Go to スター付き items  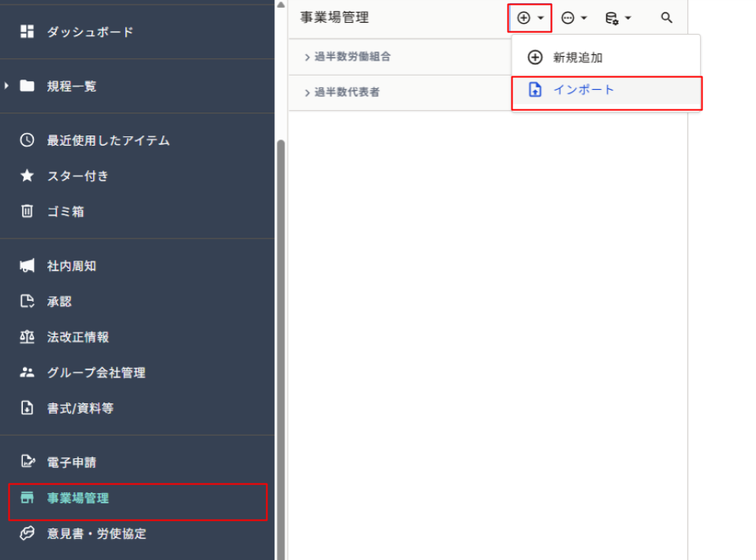pyautogui.click(x=77, y=176)
